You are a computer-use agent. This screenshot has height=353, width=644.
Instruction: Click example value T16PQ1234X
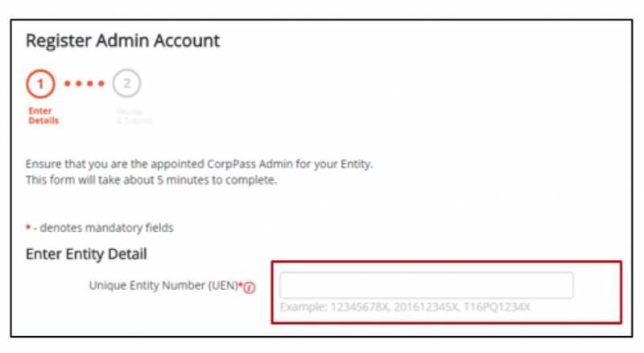497,308
